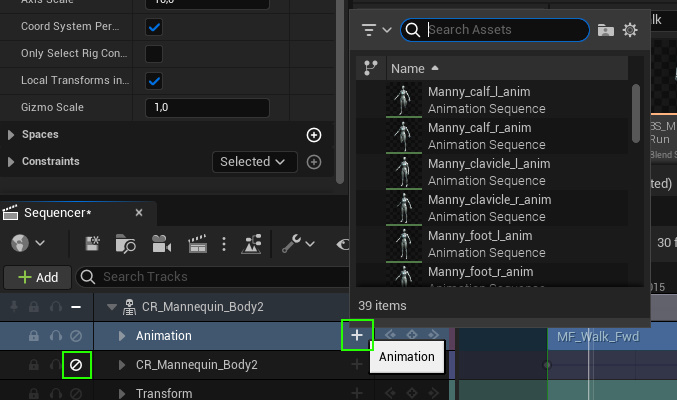Click the minus button on CR_Mannequin_Body2 row
Screen dimensions: 677x400
point(76,307)
